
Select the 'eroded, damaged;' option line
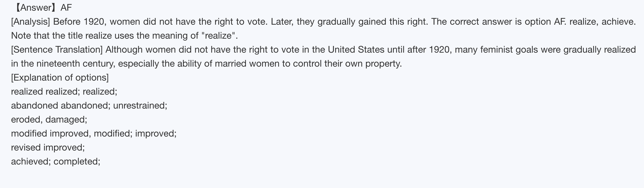pyautogui.click(x=49, y=120)
